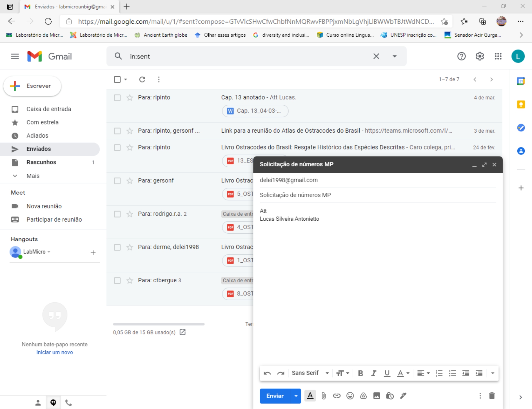Open the text color picker in compose
Viewport: 532px width, 409px height.
[403, 373]
